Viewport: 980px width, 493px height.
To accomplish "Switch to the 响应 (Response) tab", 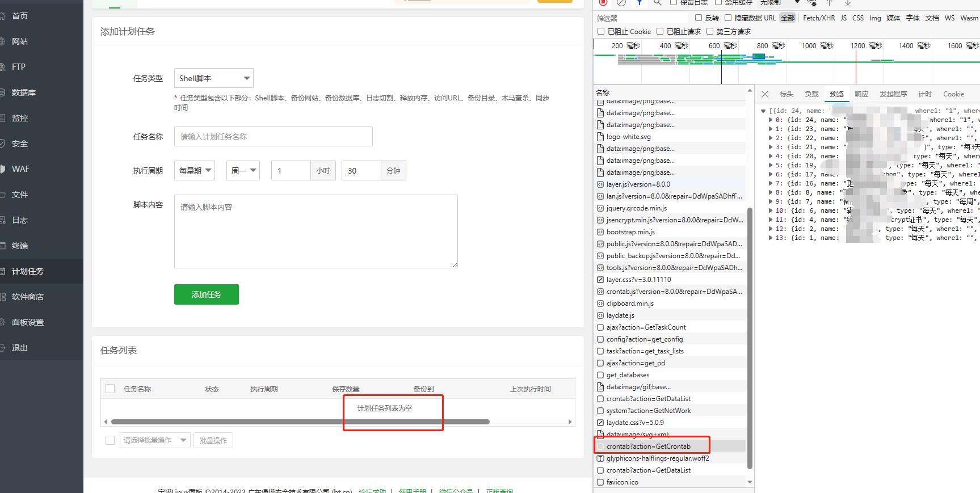I will pos(861,94).
